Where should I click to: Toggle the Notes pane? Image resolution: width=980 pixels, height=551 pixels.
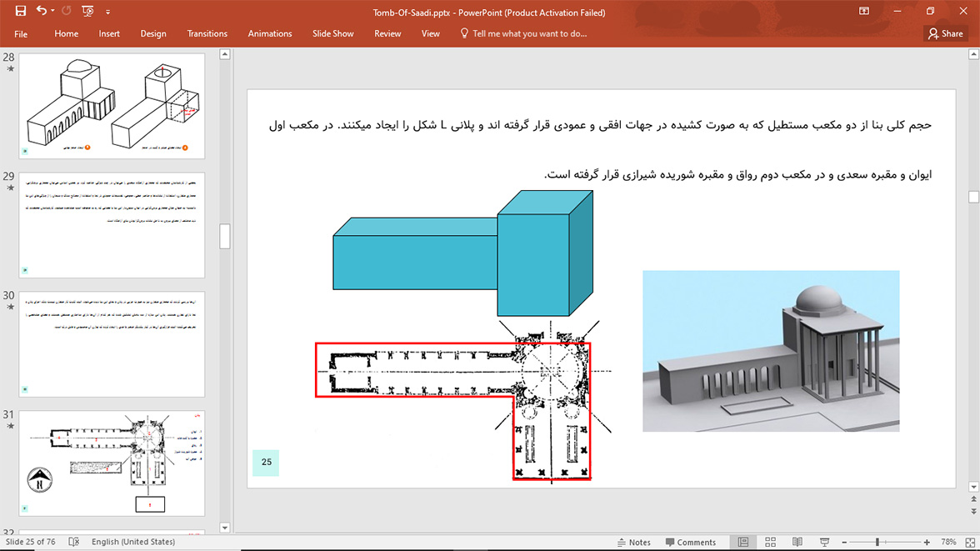(x=633, y=542)
